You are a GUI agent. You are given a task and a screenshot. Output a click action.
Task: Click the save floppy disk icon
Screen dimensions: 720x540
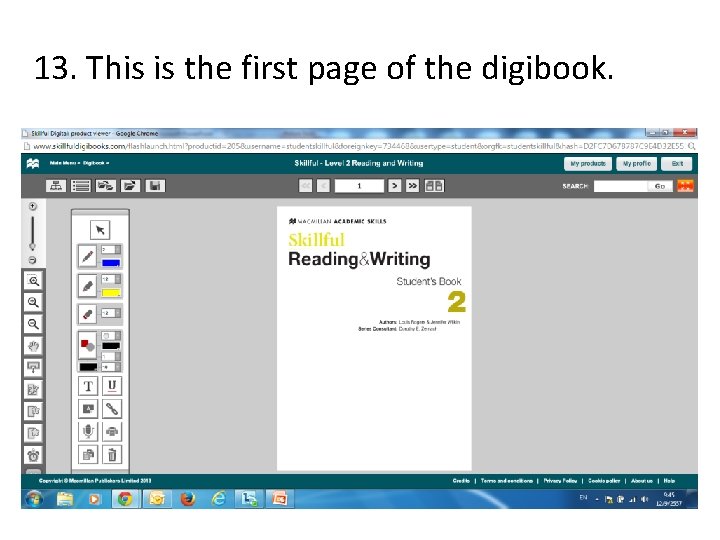[x=155, y=186]
